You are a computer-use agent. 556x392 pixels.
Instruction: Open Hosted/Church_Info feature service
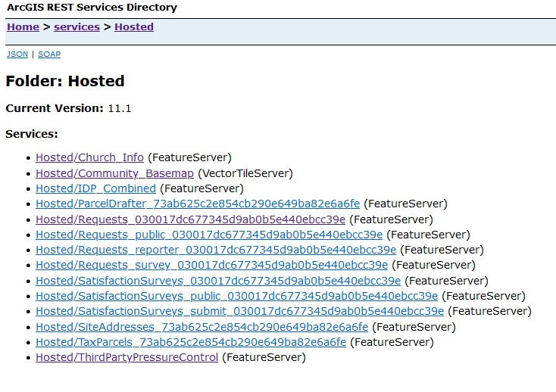[89, 157]
